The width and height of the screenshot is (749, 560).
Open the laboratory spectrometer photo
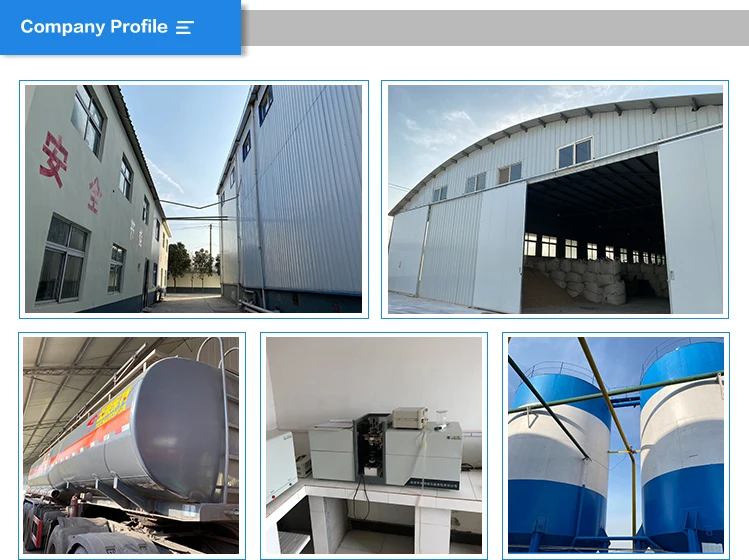pyautogui.click(x=374, y=445)
